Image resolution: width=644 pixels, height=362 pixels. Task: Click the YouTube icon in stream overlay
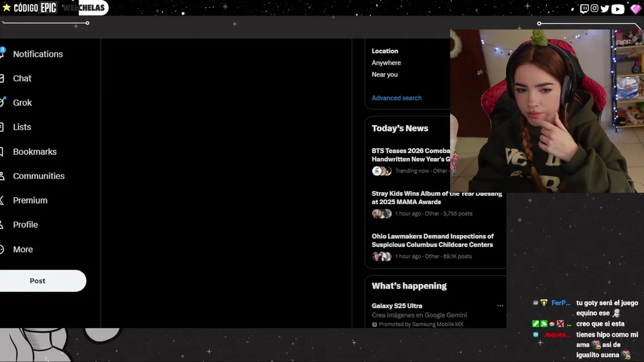(x=617, y=9)
